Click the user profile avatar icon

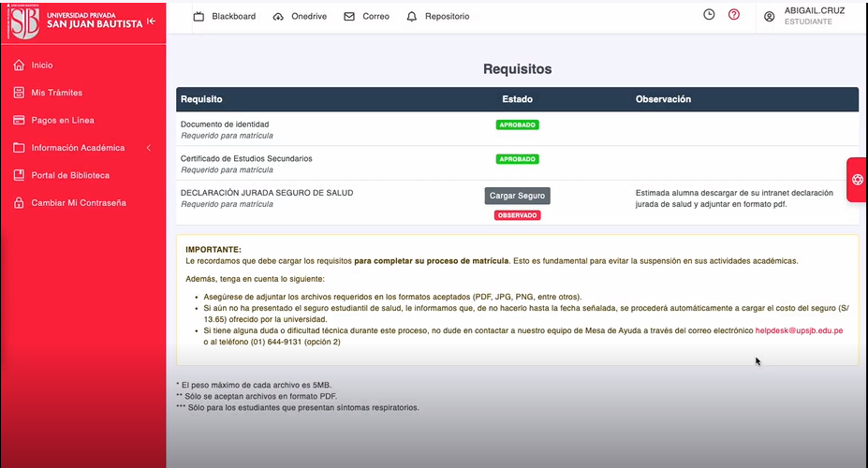tap(770, 17)
